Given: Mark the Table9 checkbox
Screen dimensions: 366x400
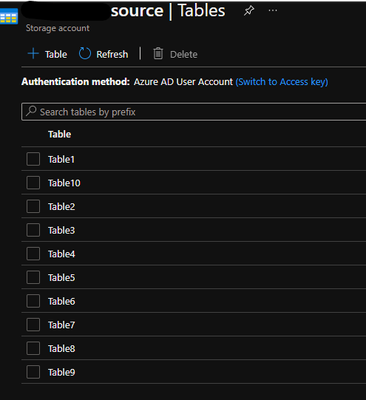Looking at the screenshot, I should 33,372.
